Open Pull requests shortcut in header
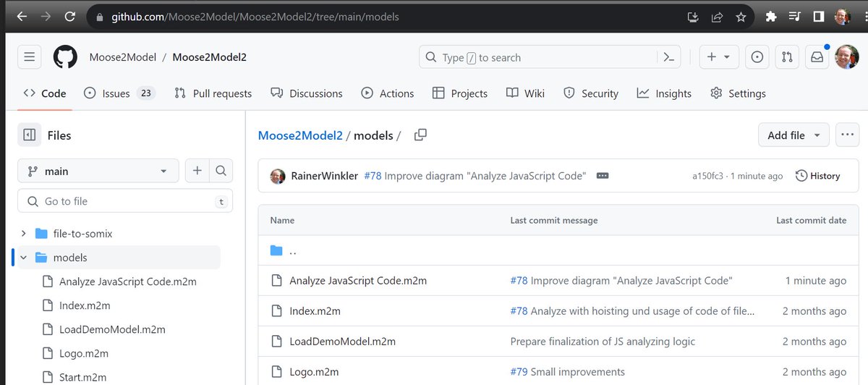 tap(787, 57)
